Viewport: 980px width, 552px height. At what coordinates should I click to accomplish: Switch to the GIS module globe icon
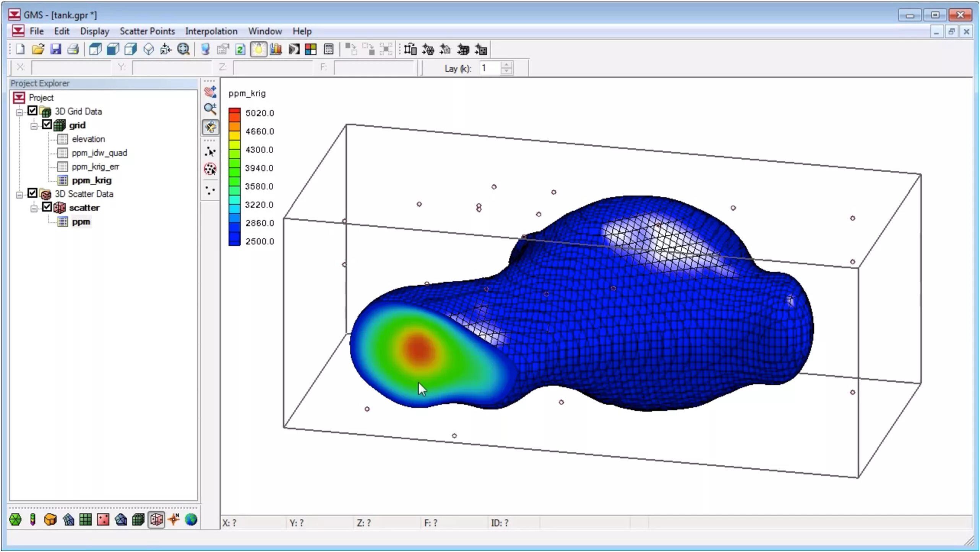pos(191,520)
